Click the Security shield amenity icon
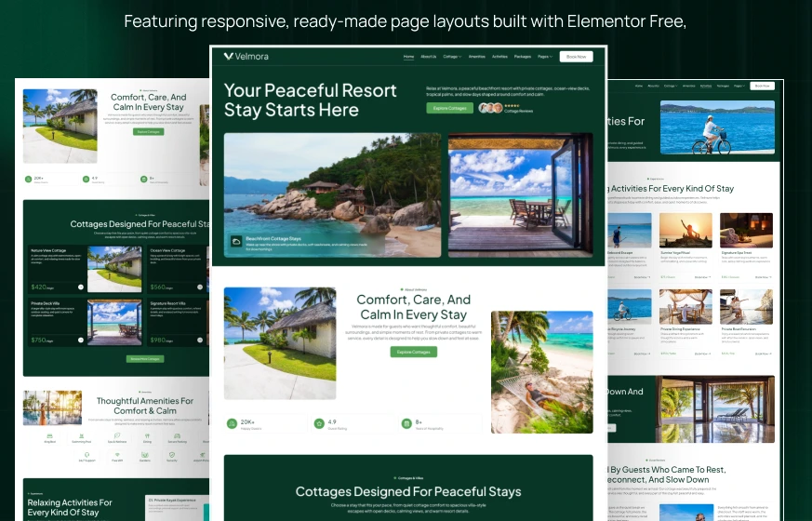The width and height of the screenshot is (812, 521). point(172,455)
